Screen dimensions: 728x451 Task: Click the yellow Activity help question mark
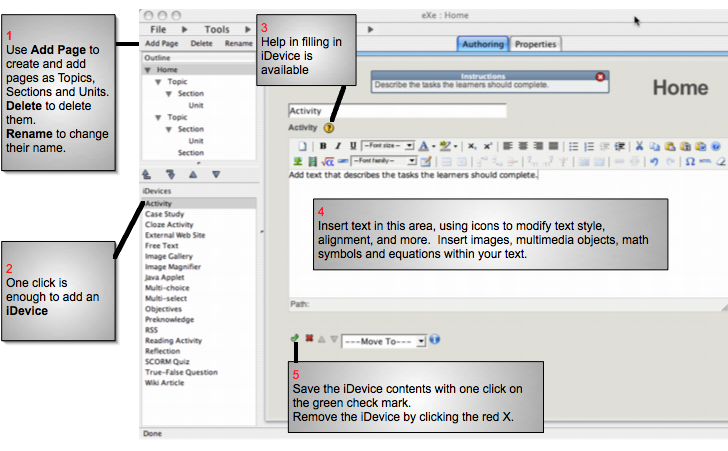329,128
